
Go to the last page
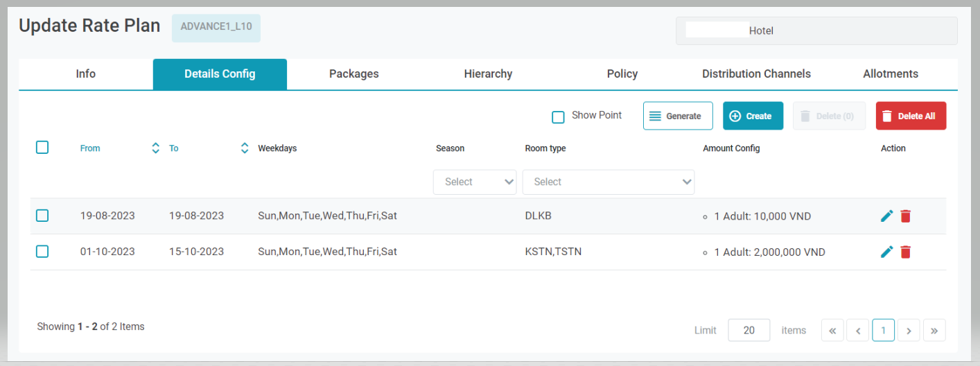[934, 331]
